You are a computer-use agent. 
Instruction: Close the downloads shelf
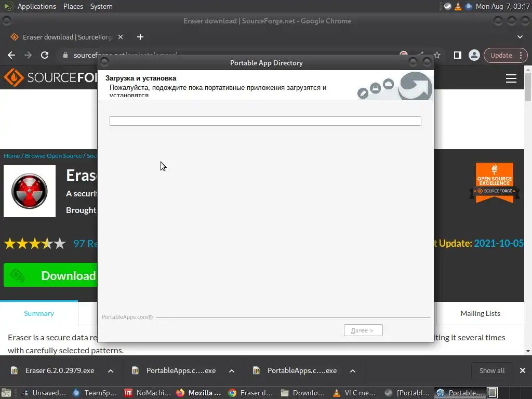coord(523,370)
